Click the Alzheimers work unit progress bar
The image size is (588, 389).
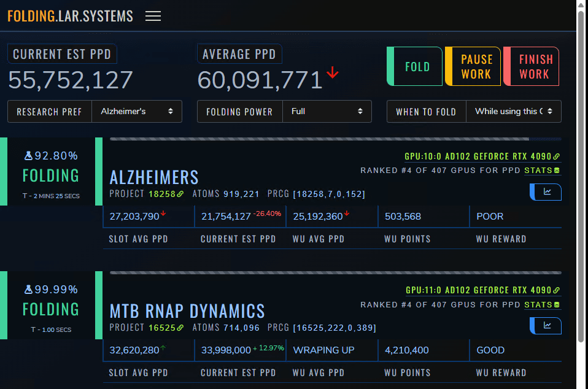point(319,139)
